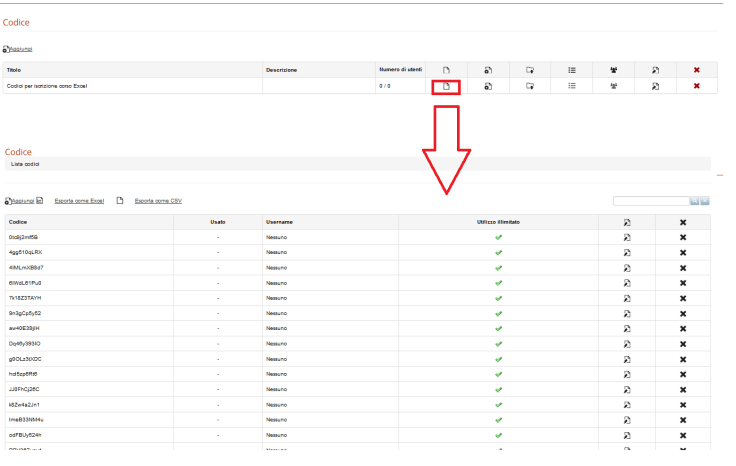Toggle unlimited use check for code lmeB33NM4u
736x466 pixels.
tap(498, 419)
